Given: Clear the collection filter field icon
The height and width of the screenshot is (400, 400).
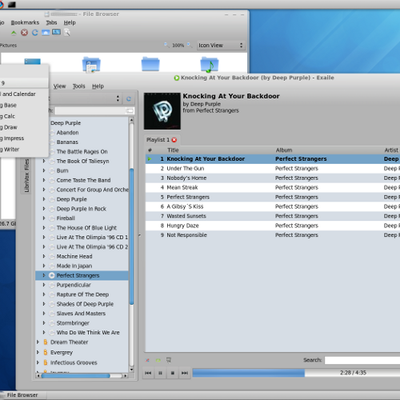Looking at the screenshot, I should (130, 111).
